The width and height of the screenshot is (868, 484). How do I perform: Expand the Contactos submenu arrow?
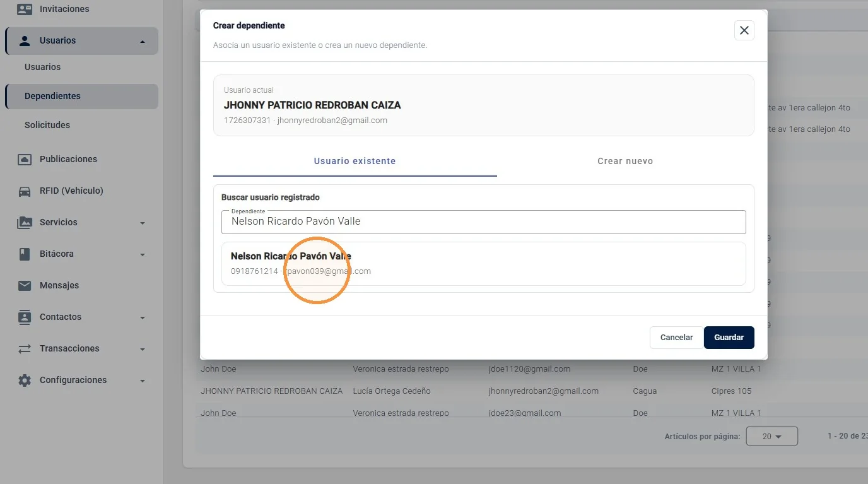pyautogui.click(x=143, y=318)
